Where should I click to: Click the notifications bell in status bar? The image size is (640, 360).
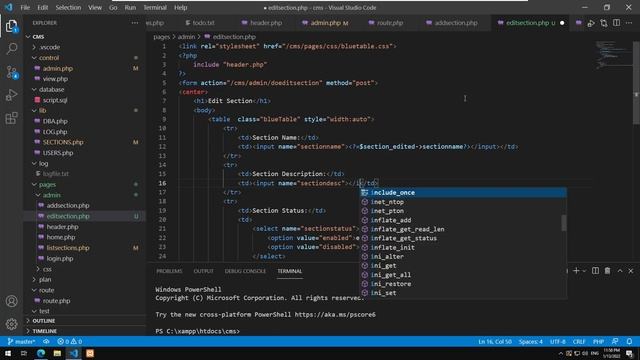[x=629, y=341]
